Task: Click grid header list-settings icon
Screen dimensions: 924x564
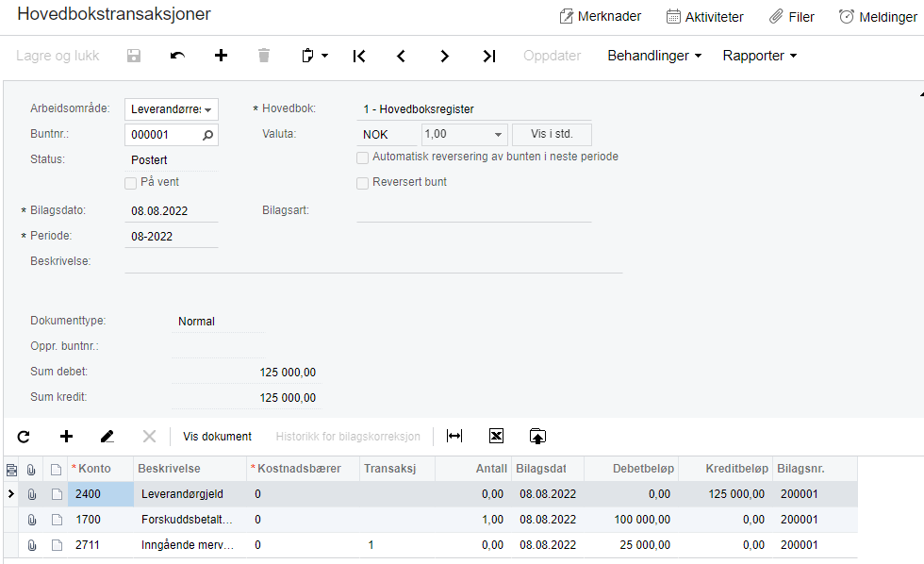Action: 11,470
